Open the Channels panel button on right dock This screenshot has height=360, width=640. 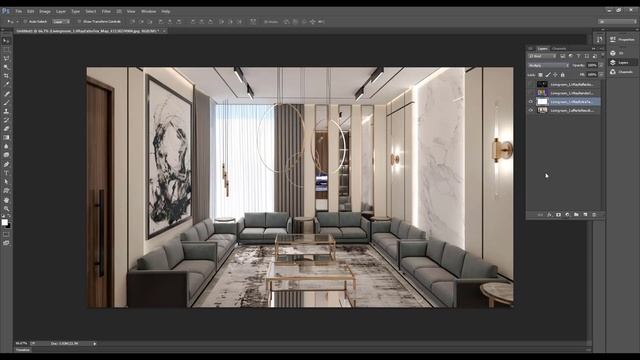[622, 72]
